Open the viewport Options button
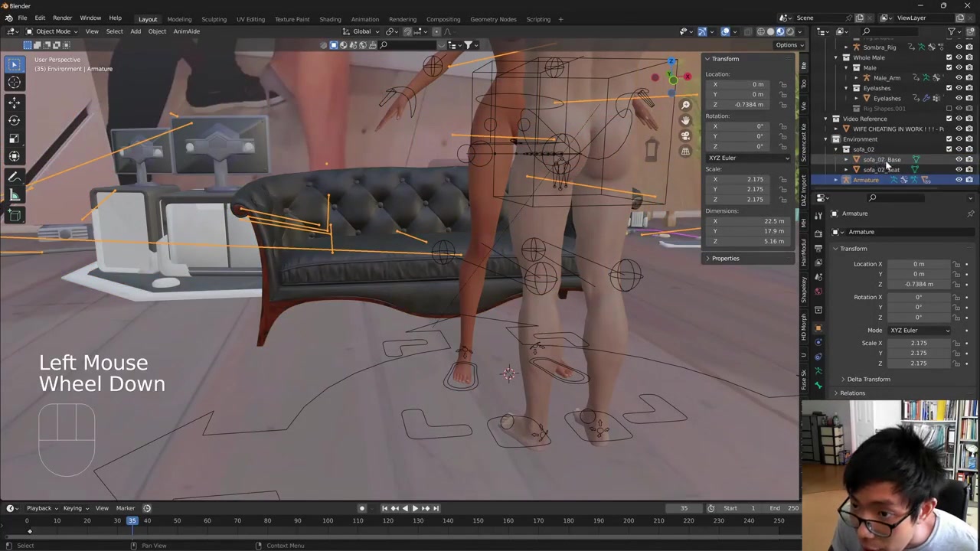This screenshot has width=980, height=551. tap(786, 45)
